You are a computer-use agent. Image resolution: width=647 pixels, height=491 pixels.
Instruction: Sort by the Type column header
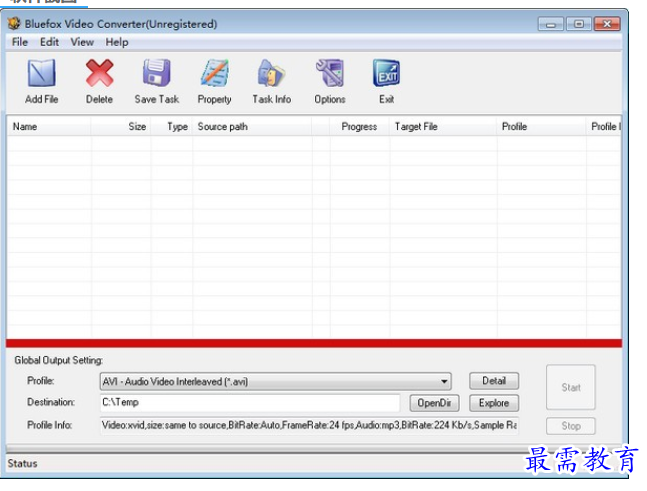(x=172, y=127)
